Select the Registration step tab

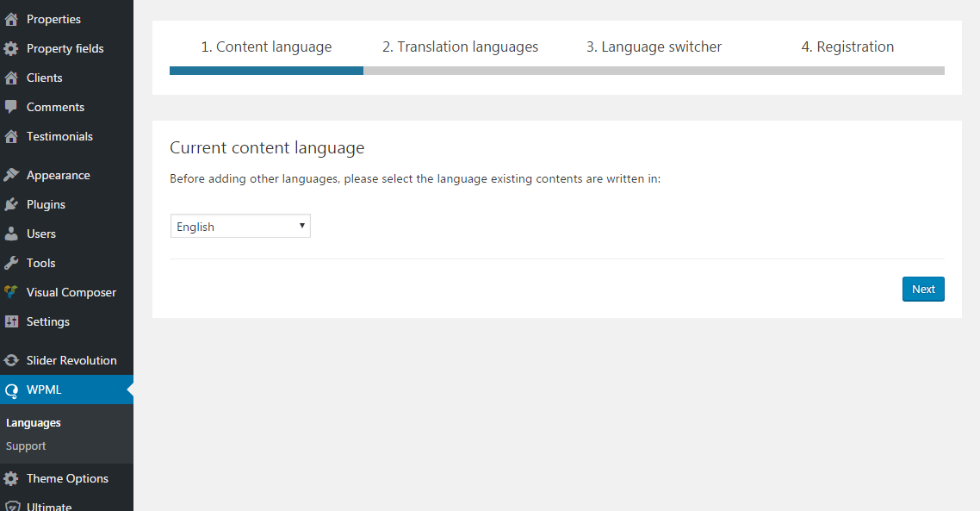coord(847,47)
